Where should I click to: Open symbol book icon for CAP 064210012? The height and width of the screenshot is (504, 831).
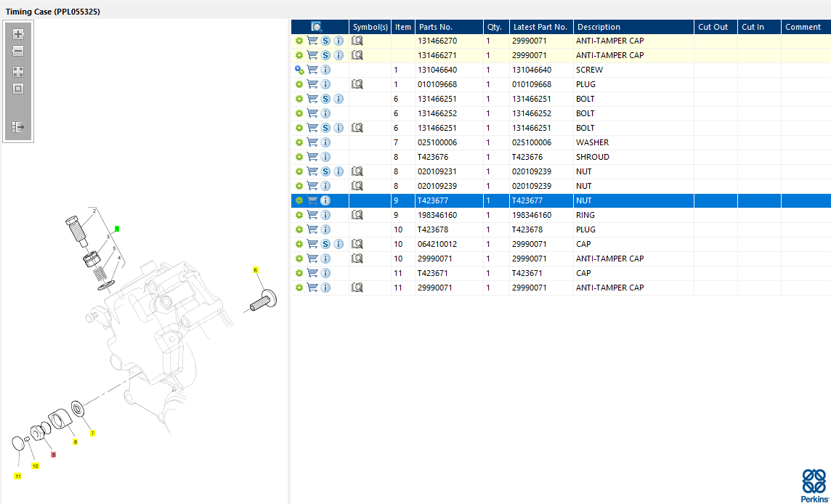coord(357,244)
